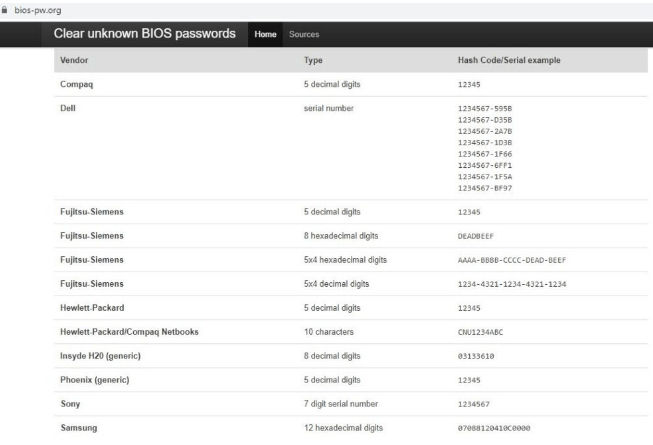
Task: Click the Hash Code/Serial example header
Action: coord(508,61)
